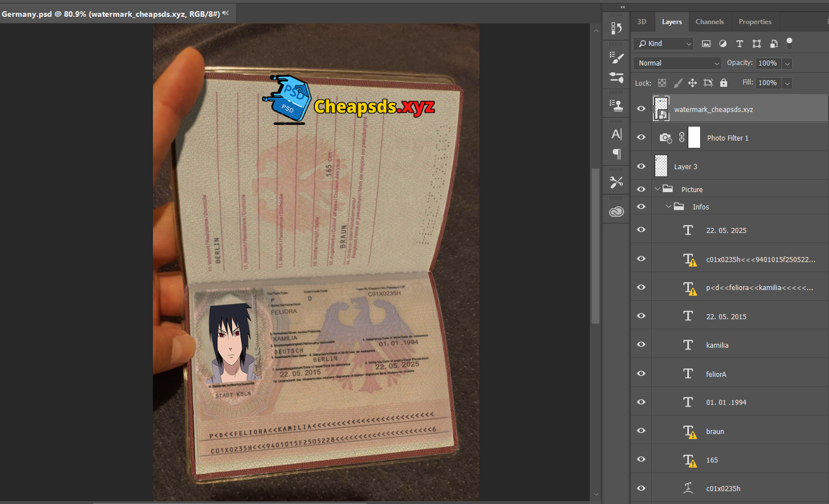Viewport: 829px width, 504px height.
Task: Switch to the Channels tab
Action: click(x=709, y=22)
